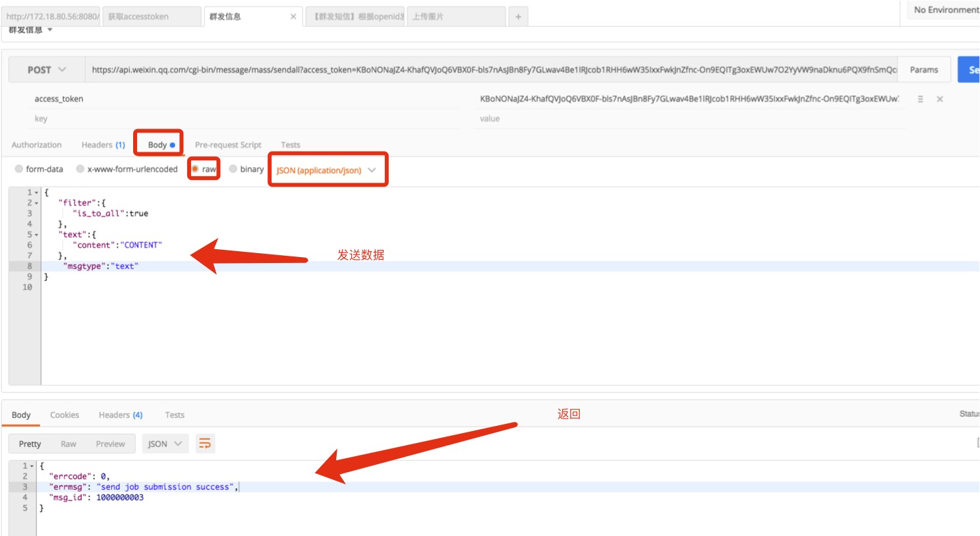Collapse the "filter" block fold arrow
Screen dimensions: 980x536
(x=37, y=203)
